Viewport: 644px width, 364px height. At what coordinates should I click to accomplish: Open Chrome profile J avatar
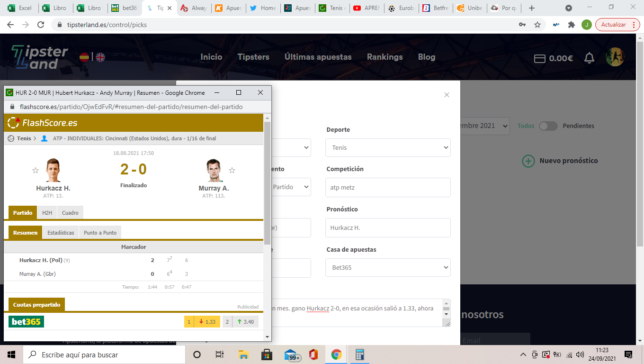587,25
